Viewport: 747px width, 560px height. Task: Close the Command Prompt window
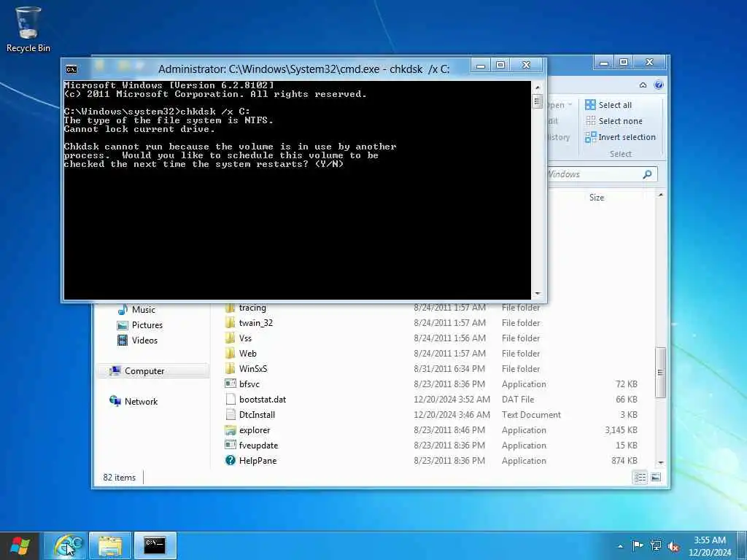point(526,65)
